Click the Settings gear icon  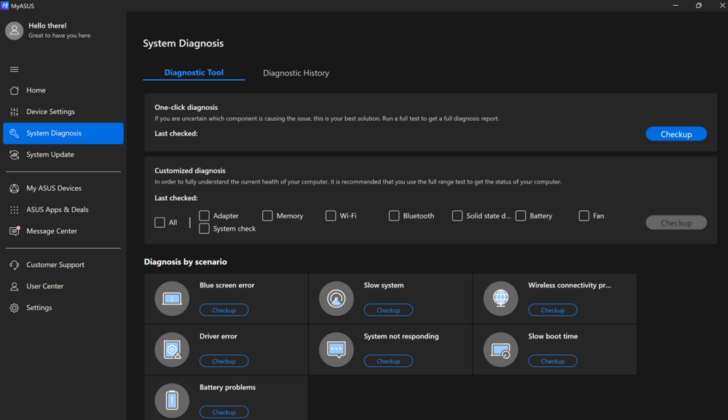point(14,307)
